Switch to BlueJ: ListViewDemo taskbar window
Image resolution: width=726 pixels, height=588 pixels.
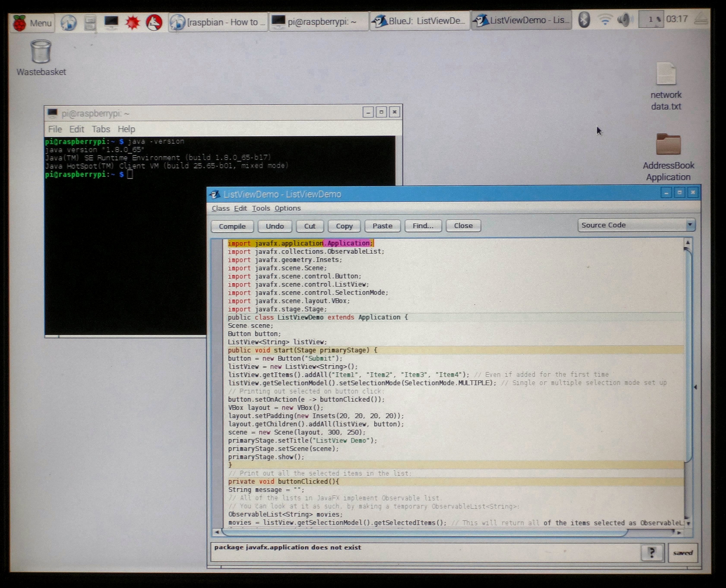coord(419,21)
